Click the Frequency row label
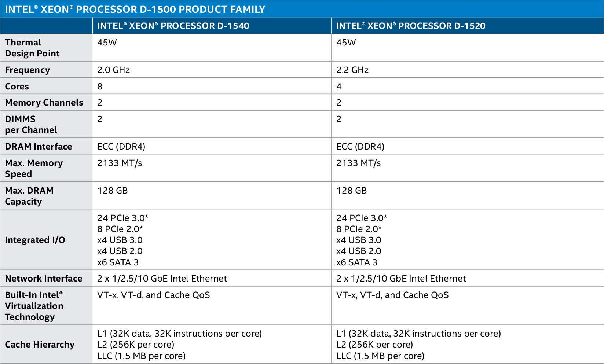This screenshot has height=364, width=604. tap(28, 70)
